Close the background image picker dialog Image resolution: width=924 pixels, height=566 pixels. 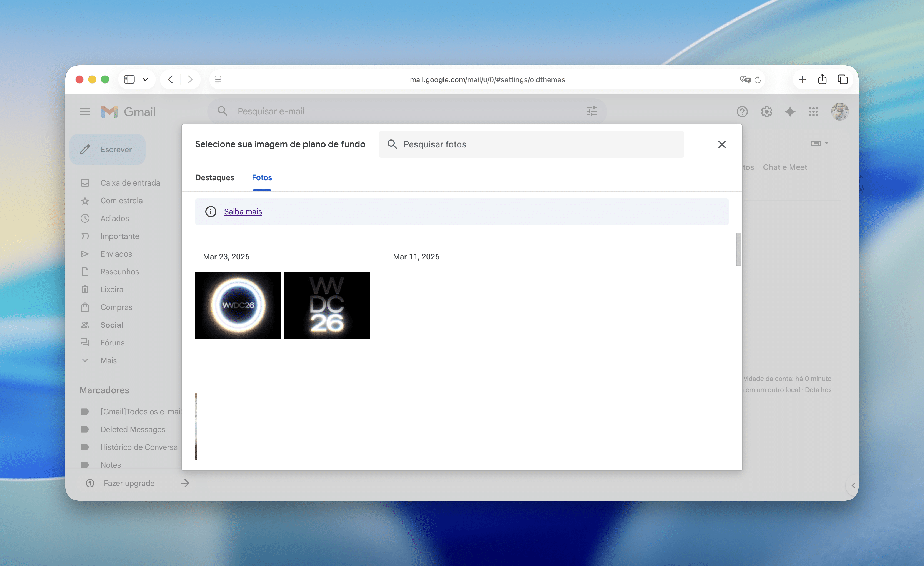(x=721, y=144)
